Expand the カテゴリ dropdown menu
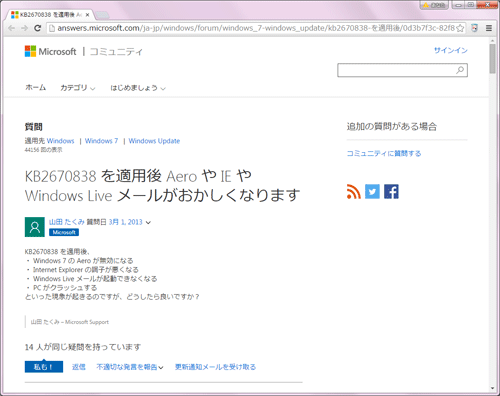Viewport: 500px width, 396px height. (x=78, y=88)
